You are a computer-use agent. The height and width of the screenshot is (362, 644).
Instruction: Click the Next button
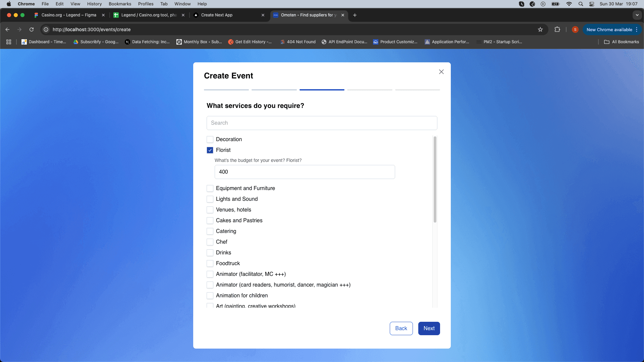click(x=429, y=328)
